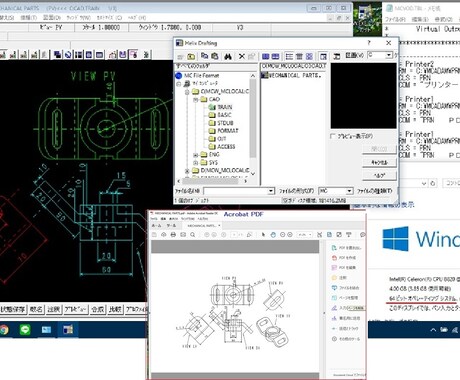Click the 合成 button below CAD drawing

tap(98, 310)
